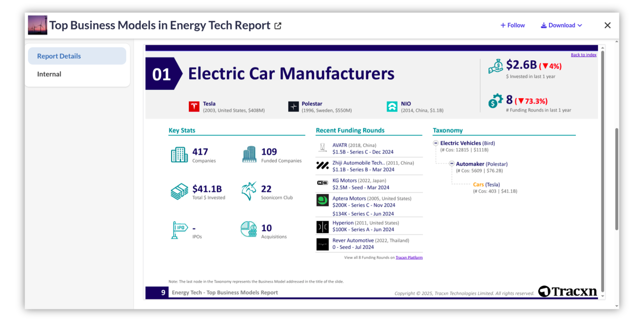The image size is (644, 322).
Task: Click the Soonicorn Club unicorn icon
Action: [249, 191]
